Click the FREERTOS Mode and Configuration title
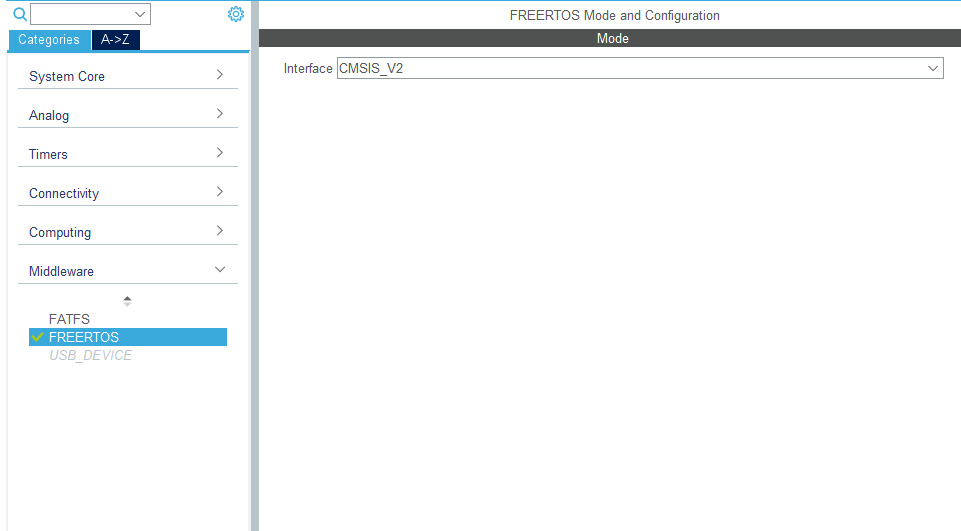This screenshot has height=531, width=961. click(615, 15)
